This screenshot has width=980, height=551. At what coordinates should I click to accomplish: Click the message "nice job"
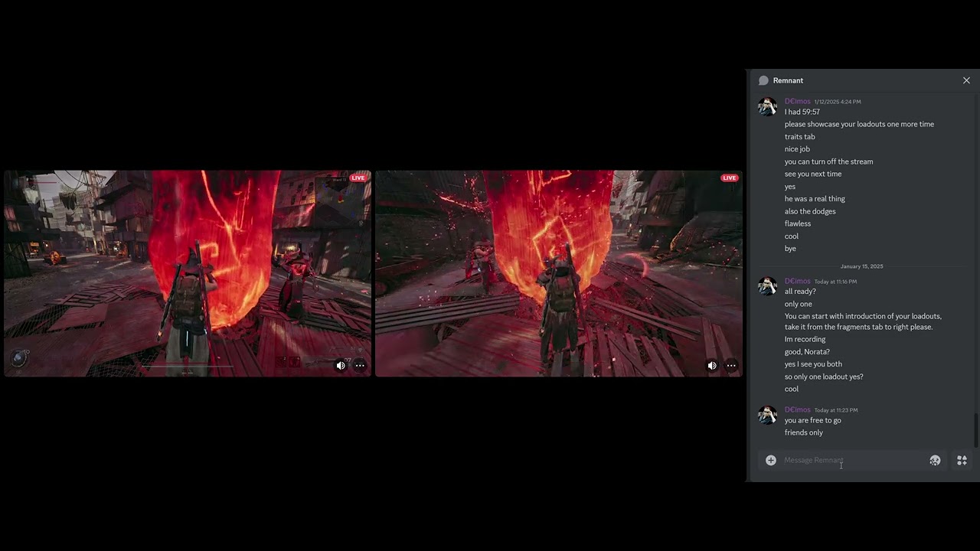point(797,149)
